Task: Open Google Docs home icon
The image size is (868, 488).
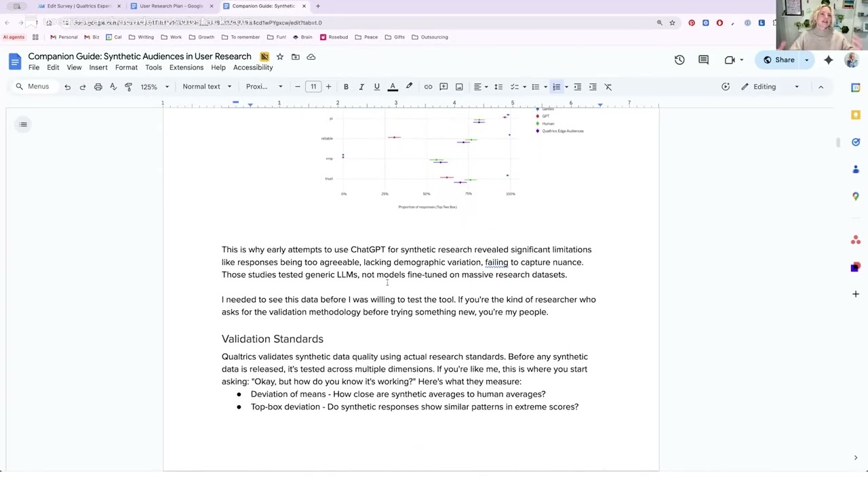Action: pos(15,62)
